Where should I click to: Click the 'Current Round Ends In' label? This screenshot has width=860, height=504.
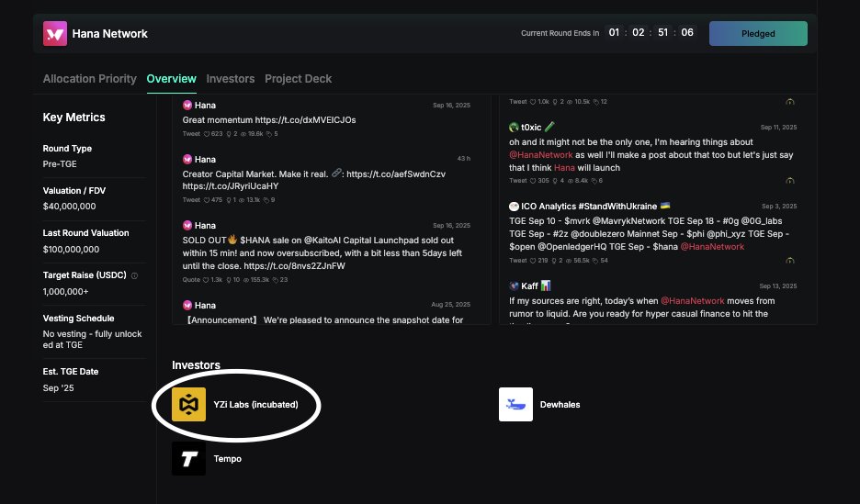560,33
